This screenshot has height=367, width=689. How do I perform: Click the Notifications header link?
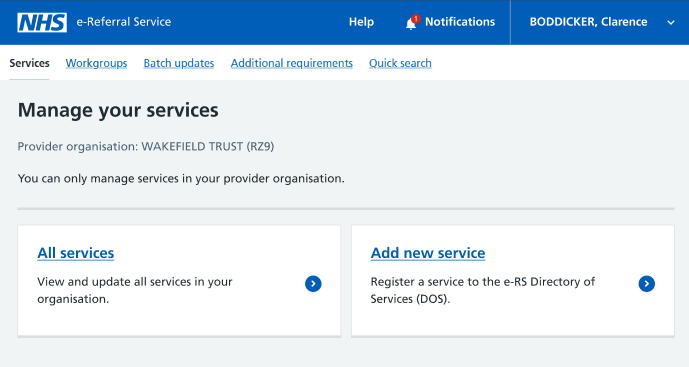pyautogui.click(x=460, y=22)
